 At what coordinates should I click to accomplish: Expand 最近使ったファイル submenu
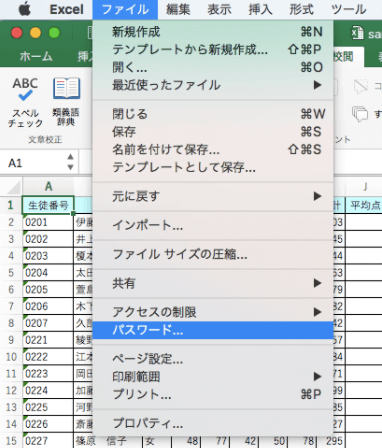pyautogui.click(x=213, y=85)
